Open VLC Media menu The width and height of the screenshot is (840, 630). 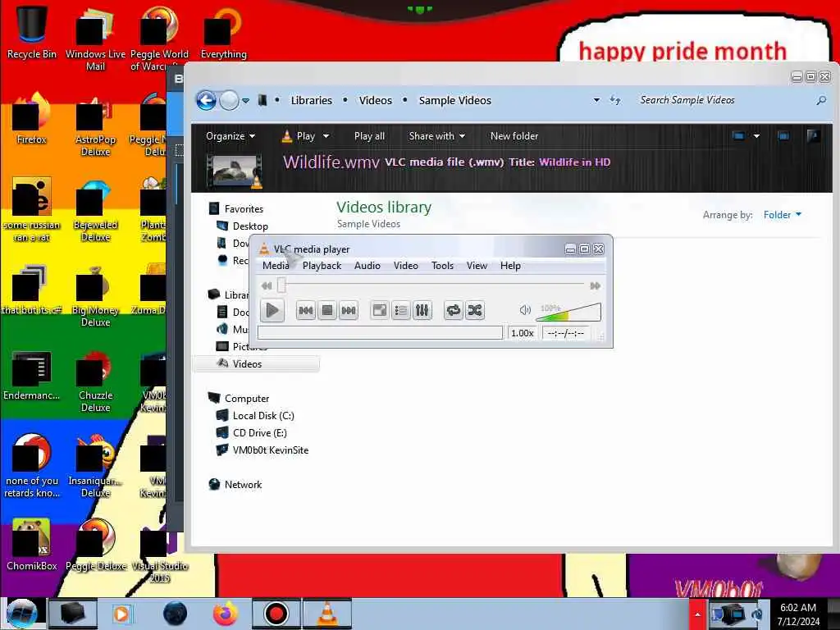[276, 266]
